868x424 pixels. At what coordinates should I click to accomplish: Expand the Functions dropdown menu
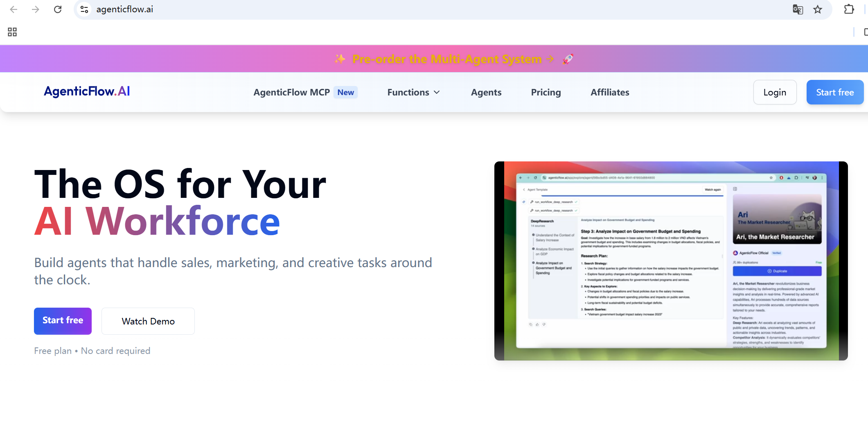[x=413, y=92]
